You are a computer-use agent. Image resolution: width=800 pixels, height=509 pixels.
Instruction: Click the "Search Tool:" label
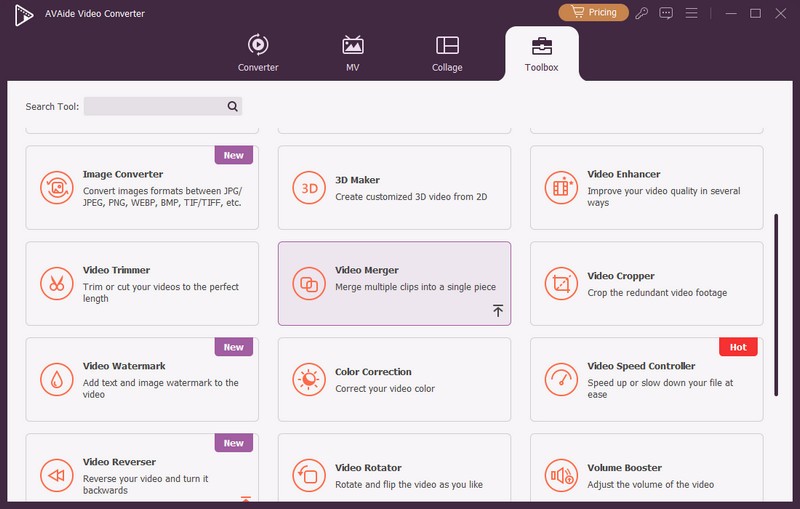tap(52, 106)
